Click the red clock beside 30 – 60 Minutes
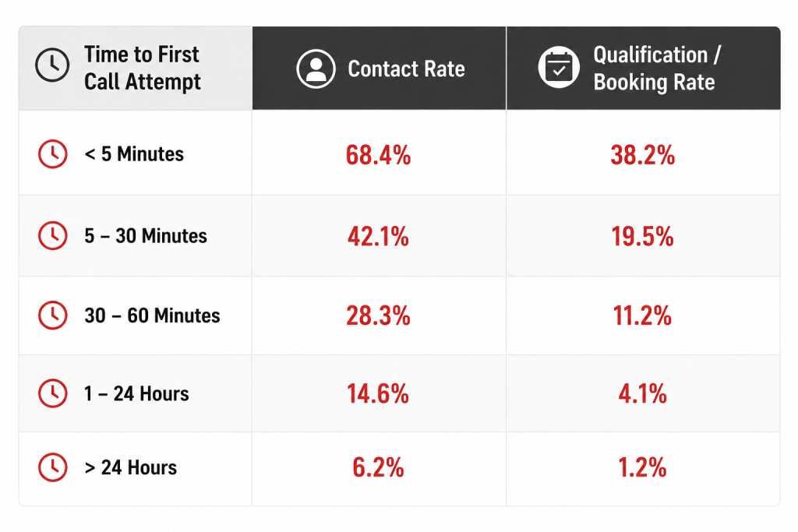798x532 pixels. pos(52,315)
